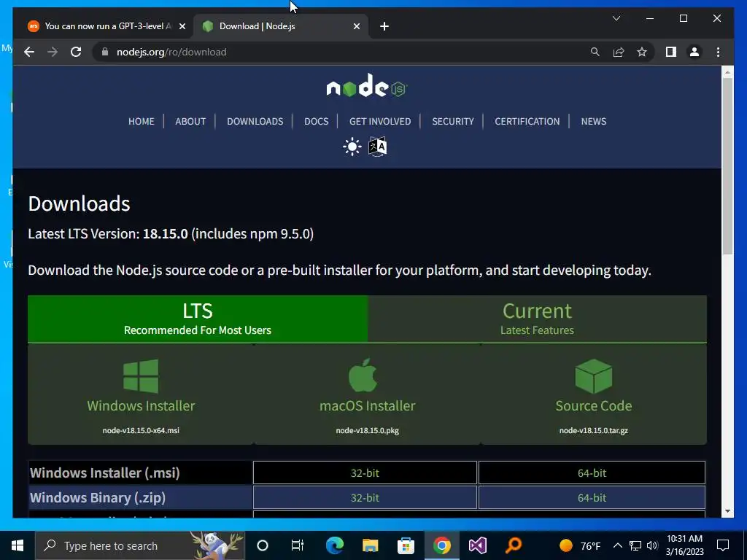Click 64-bit in Windows Binary (.zip) row
The image size is (747, 560).
pos(592,497)
